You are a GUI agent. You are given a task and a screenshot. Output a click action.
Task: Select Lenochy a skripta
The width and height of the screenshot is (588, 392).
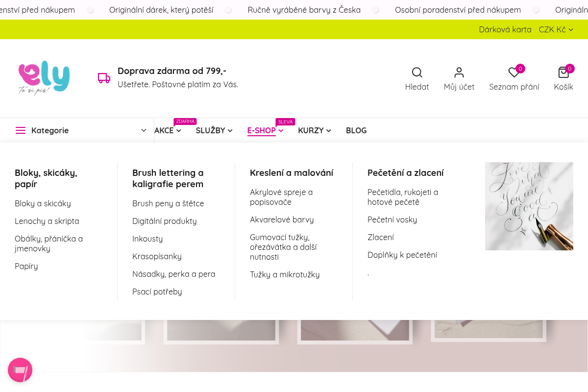[47, 221]
